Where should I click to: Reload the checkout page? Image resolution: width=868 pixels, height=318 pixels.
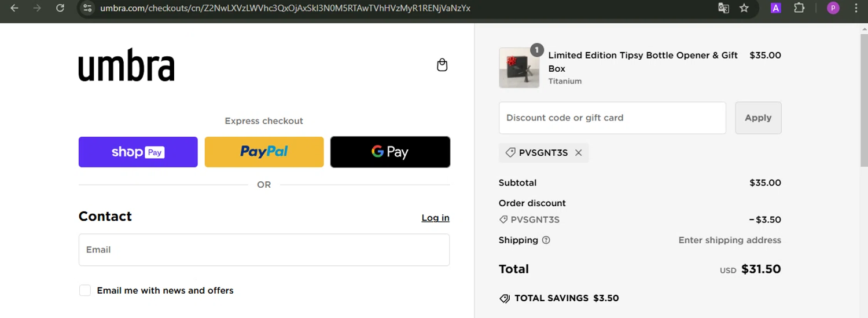click(x=60, y=8)
